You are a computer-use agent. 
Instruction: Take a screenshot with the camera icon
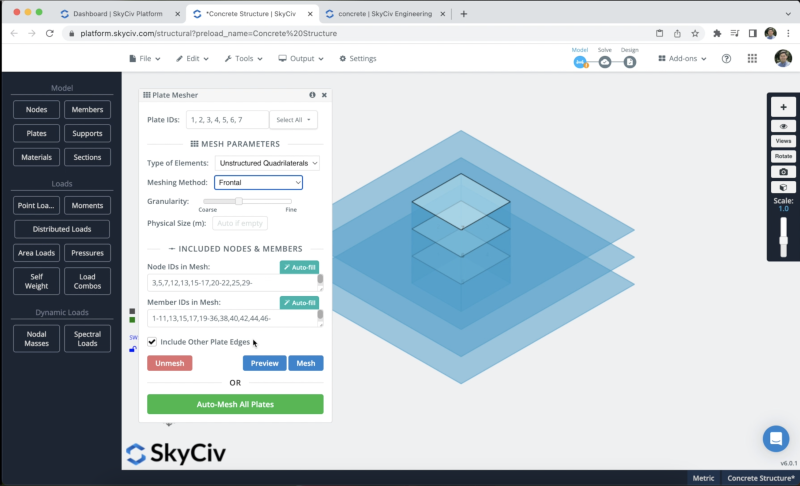pos(783,172)
